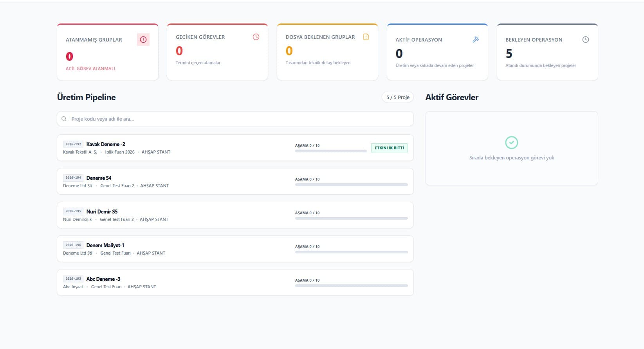Click the progress bar of Kavak Deneme -2
This screenshot has height=349, width=644.
pos(331,151)
